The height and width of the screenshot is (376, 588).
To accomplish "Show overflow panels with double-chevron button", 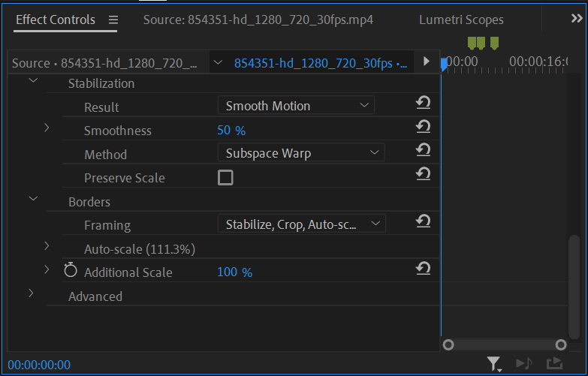I will tap(577, 20).
